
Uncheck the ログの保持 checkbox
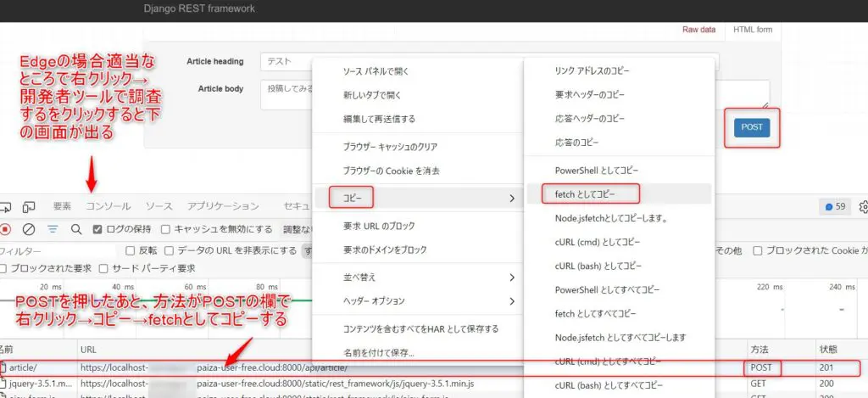pyautogui.click(x=97, y=229)
